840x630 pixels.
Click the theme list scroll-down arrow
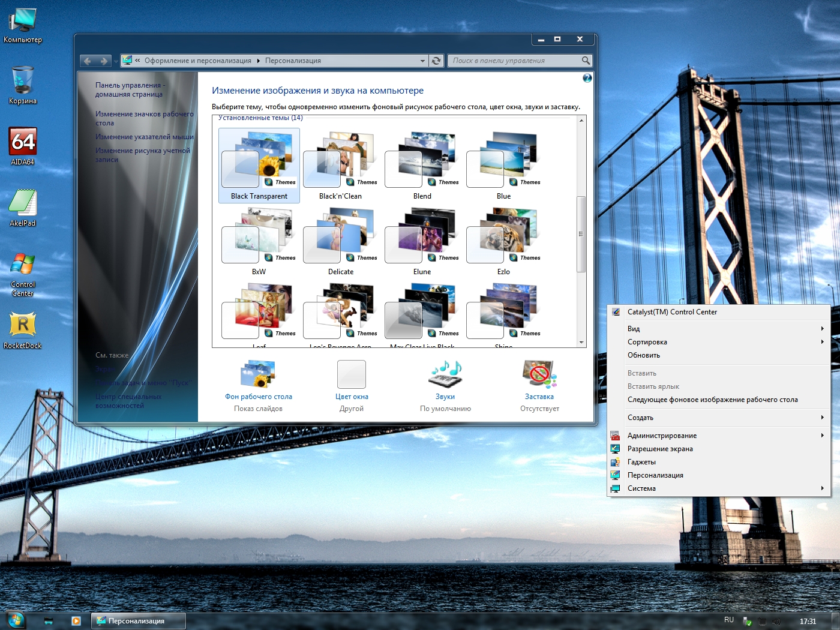(581, 343)
